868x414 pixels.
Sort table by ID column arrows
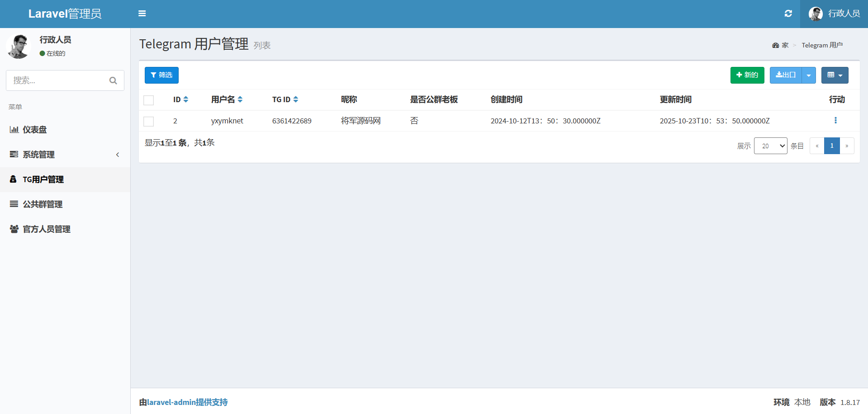coord(186,99)
